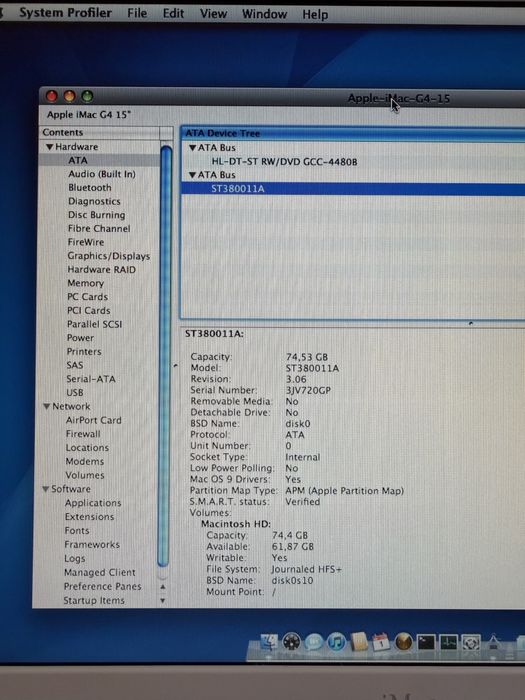Select ATA in the Hardware list
This screenshot has height=700, width=525.
[78, 160]
